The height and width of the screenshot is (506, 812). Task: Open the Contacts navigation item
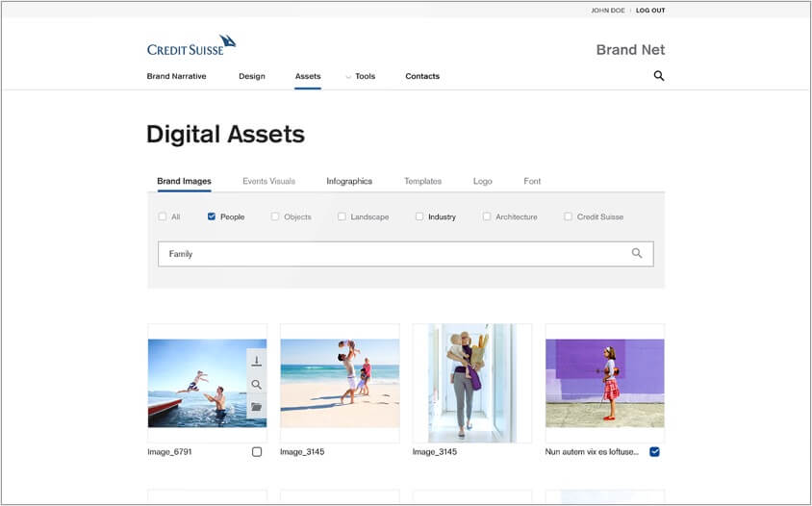tap(422, 76)
